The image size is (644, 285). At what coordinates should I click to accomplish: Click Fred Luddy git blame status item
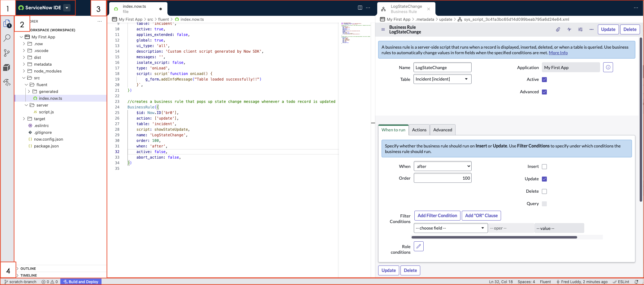tap(582, 282)
